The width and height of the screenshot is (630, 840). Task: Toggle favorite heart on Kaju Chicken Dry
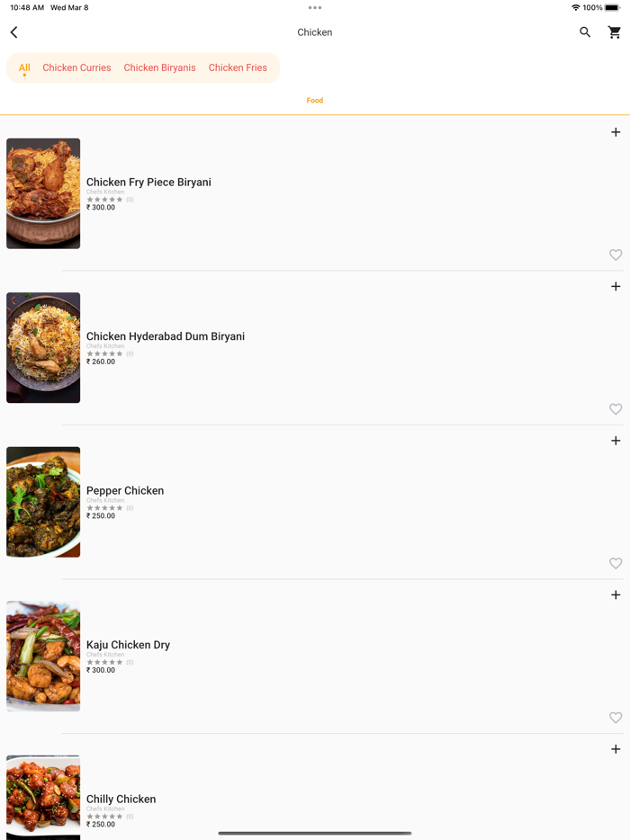coord(616,718)
